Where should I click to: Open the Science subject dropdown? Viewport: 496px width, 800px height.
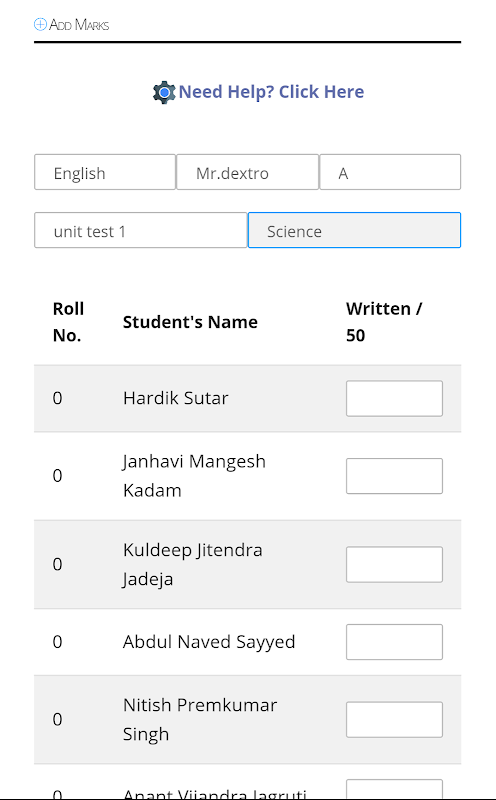tap(354, 231)
